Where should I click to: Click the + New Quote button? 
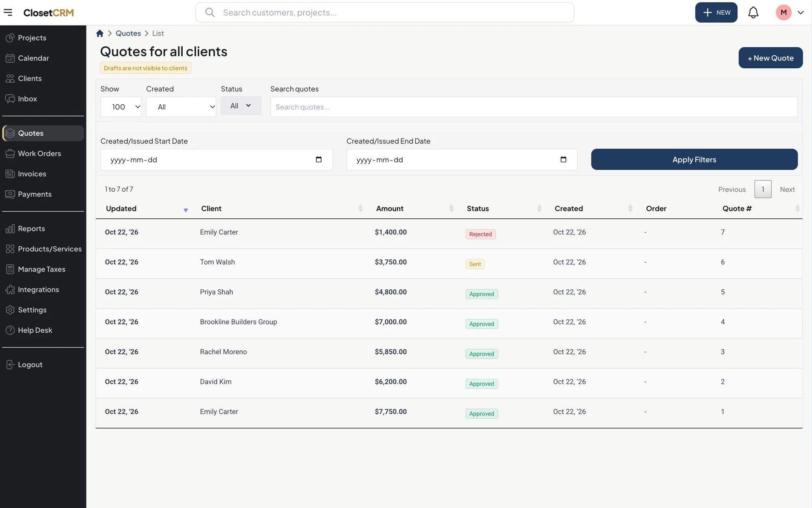point(770,58)
